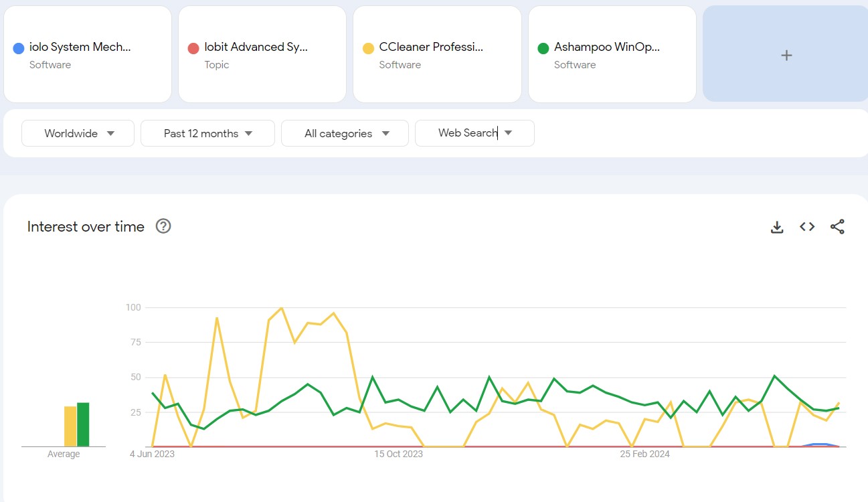The width and height of the screenshot is (868, 502).
Task: Click the 25 Feb 2024 axis label
Action: point(644,454)
